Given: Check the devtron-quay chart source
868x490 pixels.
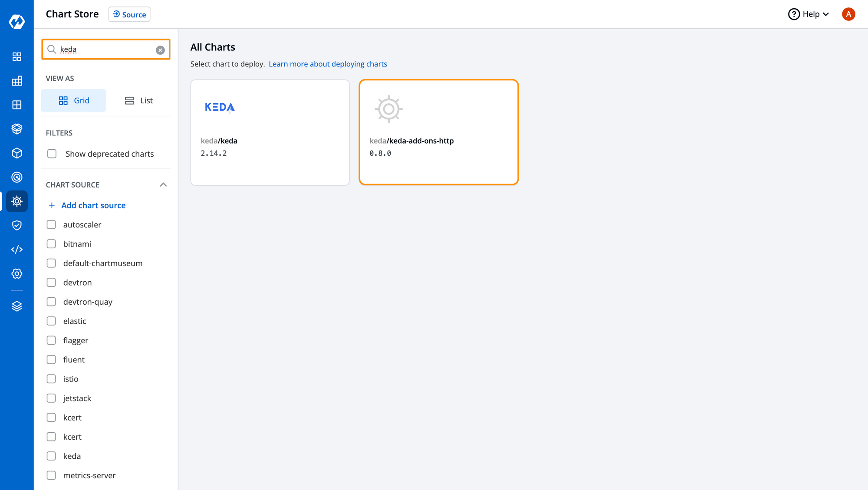Looking at the screenshot, I should point(51,302).
